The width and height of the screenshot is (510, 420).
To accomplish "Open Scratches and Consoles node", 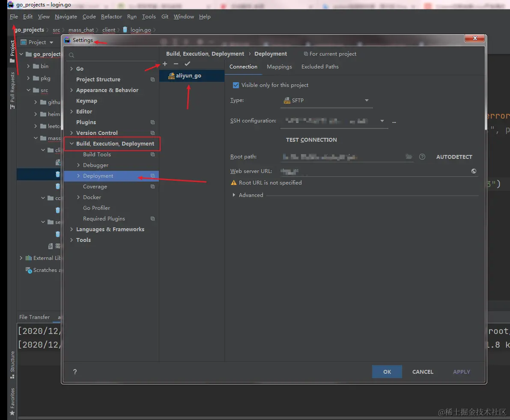I will [43, 270].
